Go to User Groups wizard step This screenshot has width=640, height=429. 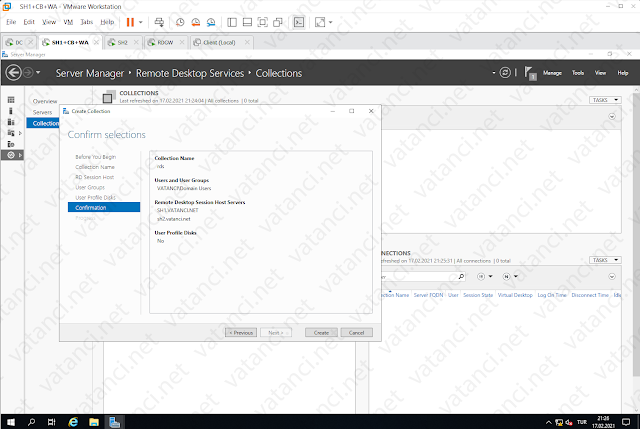90,187
